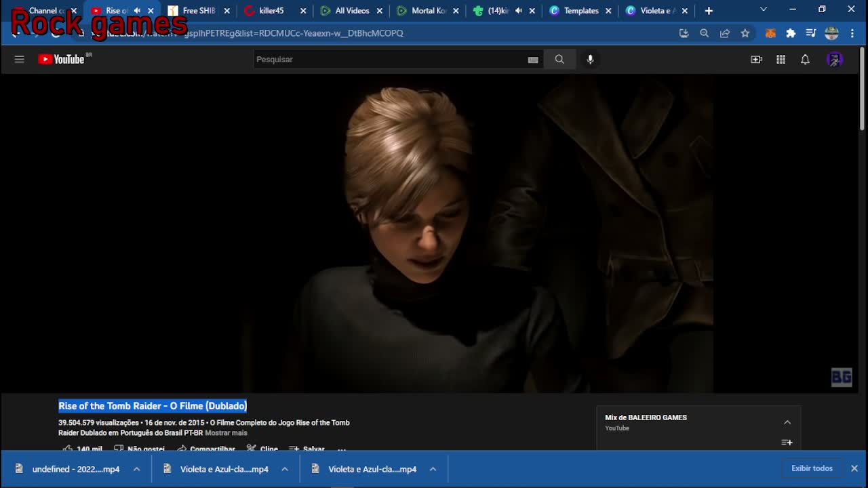This screenshot has height=488, width=868.
Task: Click the page vertical scrollbar
Action: pos(863,88)
